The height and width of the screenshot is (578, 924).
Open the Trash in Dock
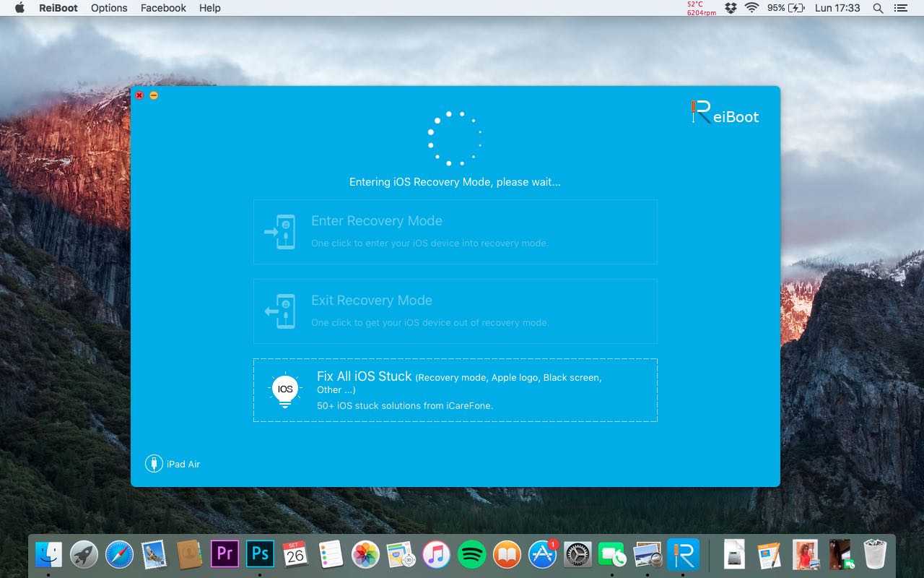click(x=875, y=555)
